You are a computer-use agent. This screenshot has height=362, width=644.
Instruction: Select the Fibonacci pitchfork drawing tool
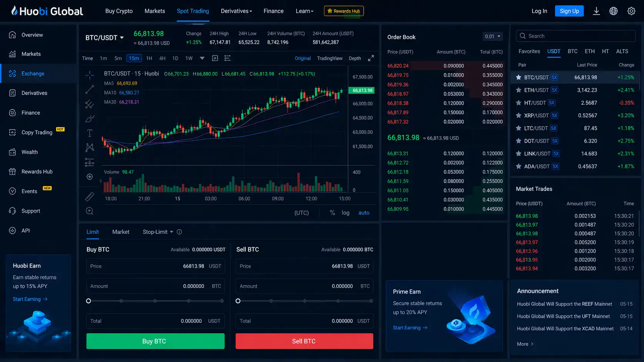89,104
